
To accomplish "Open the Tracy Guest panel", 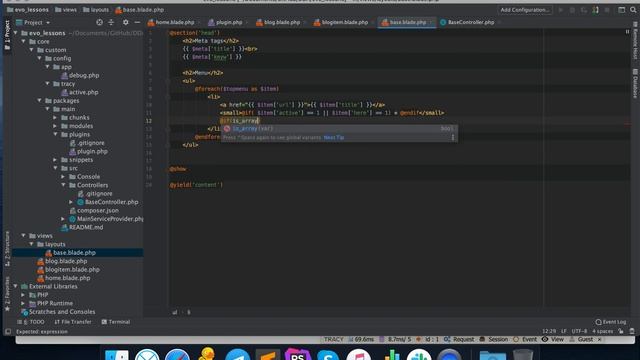I will click(581, 340).
